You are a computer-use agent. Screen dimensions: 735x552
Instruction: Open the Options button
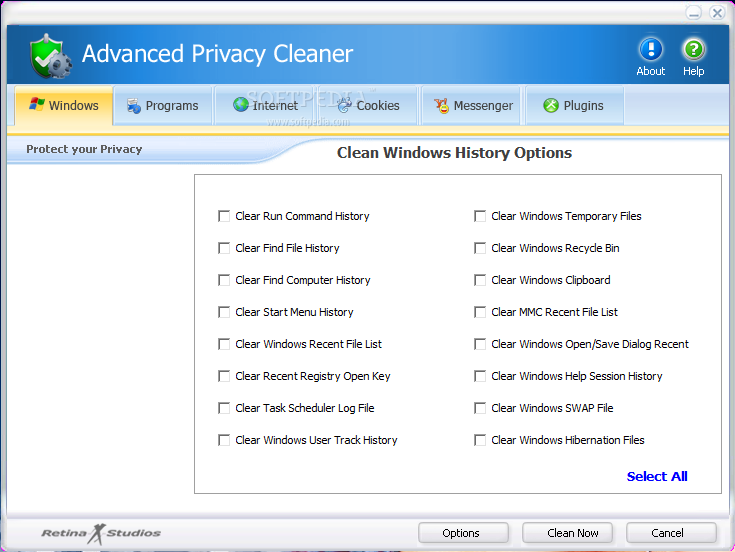[x=463, y=533]
